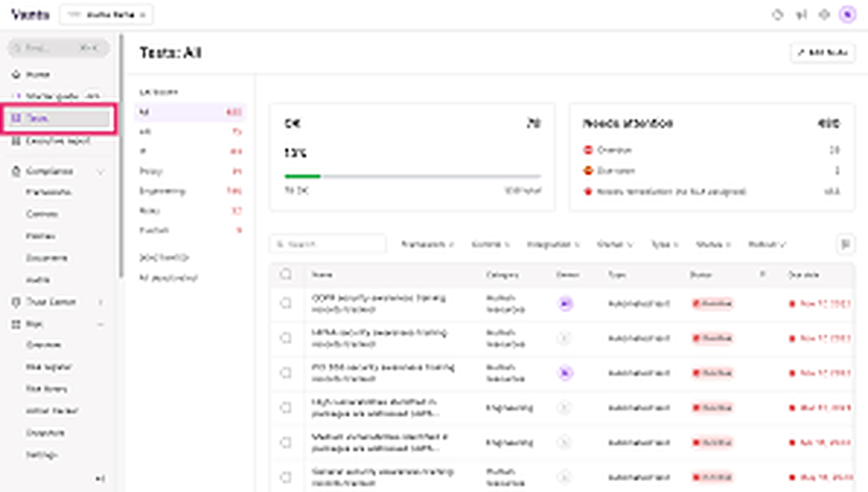
Task: Check the General security awareness training row
Action: pyautogui.click(x=285, y=477)
